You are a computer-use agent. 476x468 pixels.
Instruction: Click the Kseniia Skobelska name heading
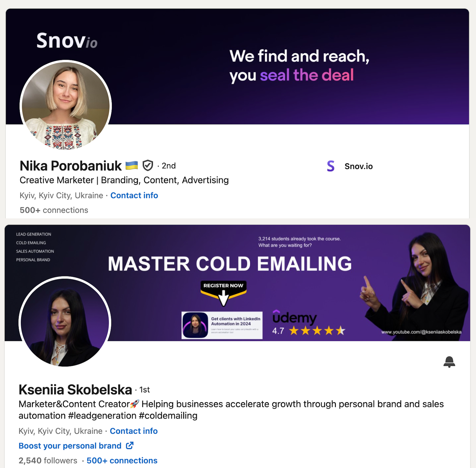(75, 389)
